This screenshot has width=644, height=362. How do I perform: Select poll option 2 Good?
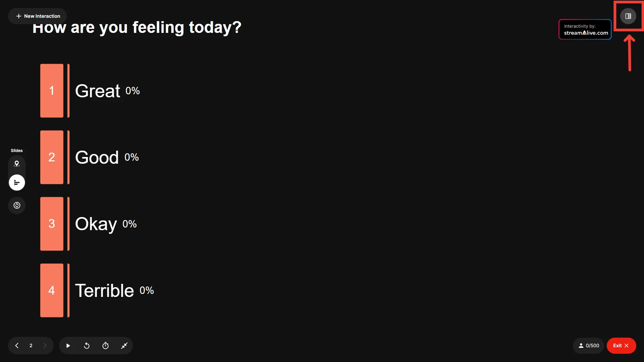point(97,157)
